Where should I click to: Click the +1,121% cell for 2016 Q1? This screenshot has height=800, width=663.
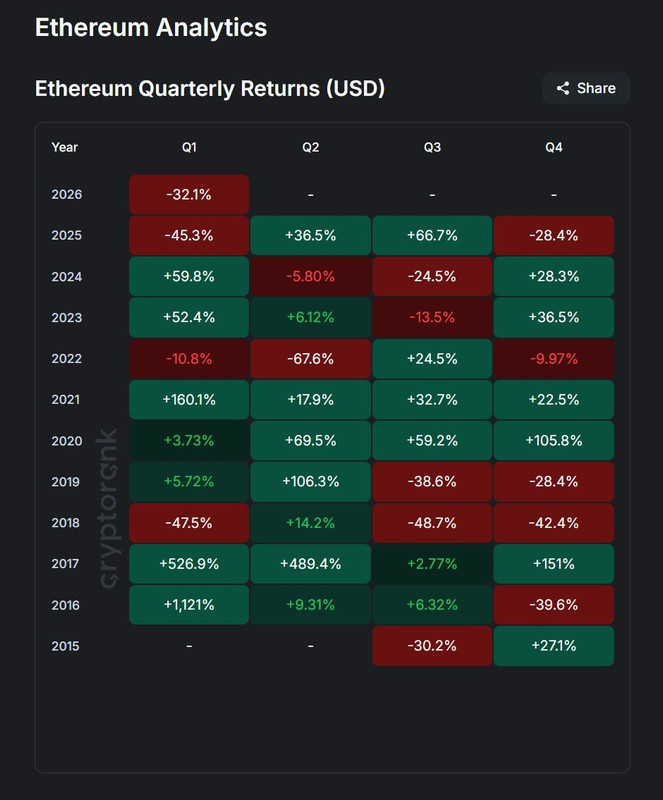point(189,604)
